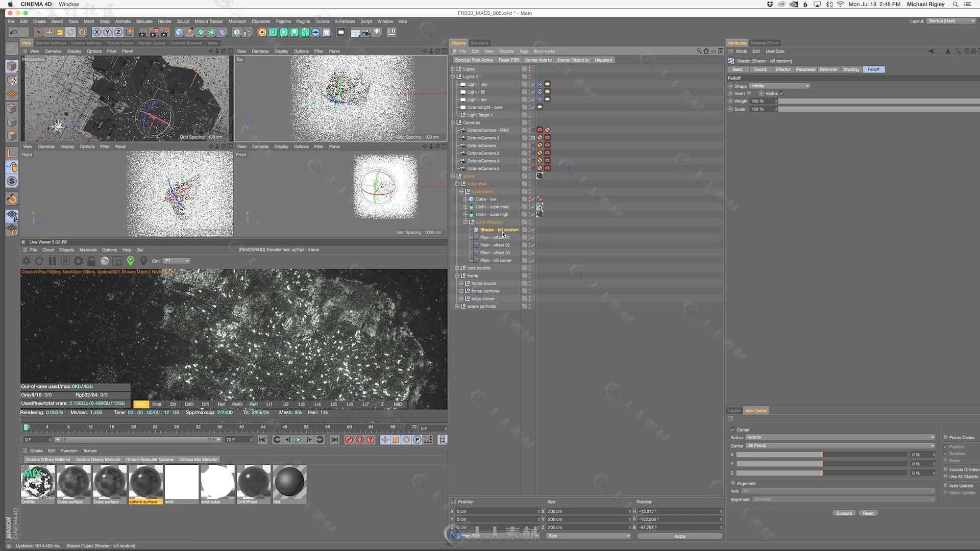Go to the start of the animation
This screenshot has height=551, width=980.
point(262,440)
